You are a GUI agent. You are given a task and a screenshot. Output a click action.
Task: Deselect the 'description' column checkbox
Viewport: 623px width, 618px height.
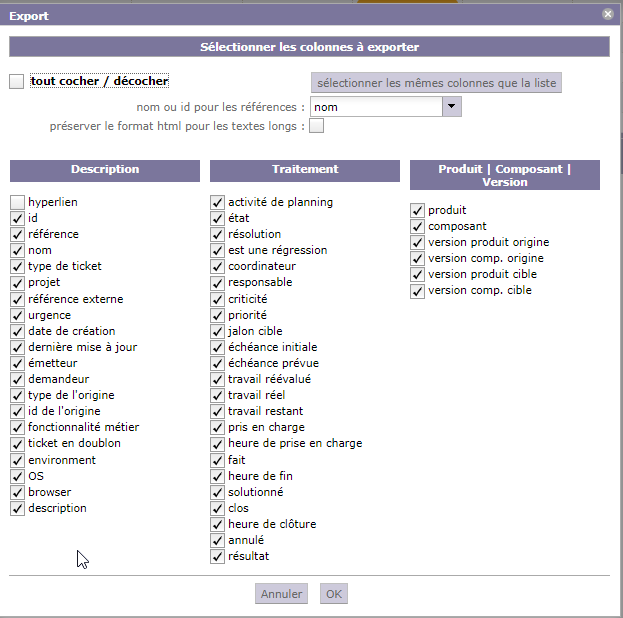pyautogui.click(x=18, y=508)
